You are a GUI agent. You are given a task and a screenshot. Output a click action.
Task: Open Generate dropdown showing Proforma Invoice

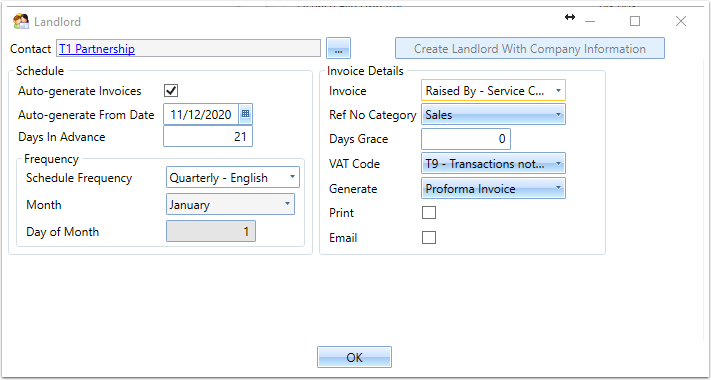[x=493, y=189]
